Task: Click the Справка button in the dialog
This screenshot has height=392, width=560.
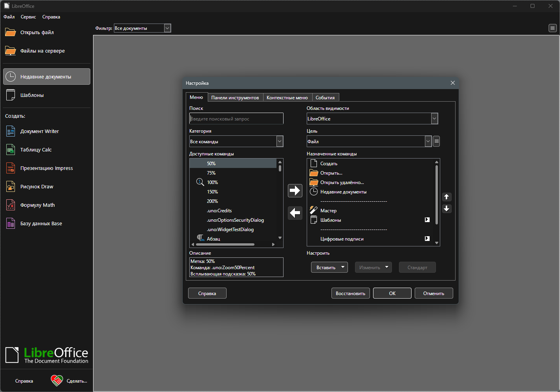Action: [x=207, y=293]
